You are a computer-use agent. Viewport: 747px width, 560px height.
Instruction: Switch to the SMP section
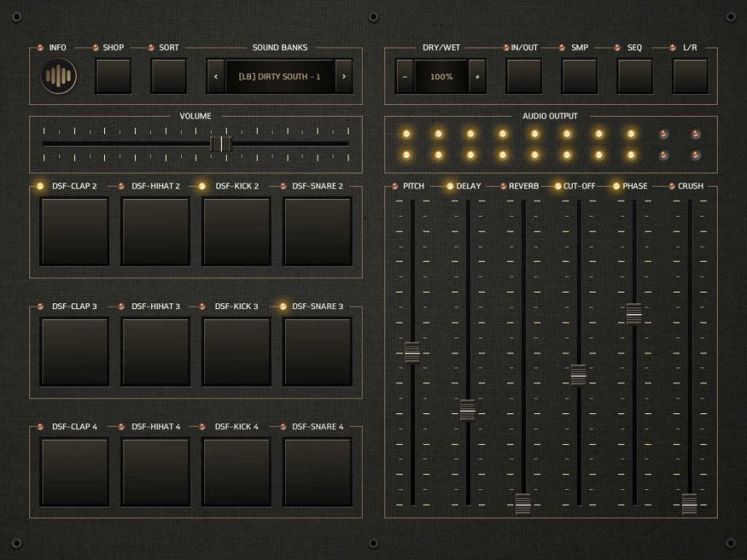point(579,75)
